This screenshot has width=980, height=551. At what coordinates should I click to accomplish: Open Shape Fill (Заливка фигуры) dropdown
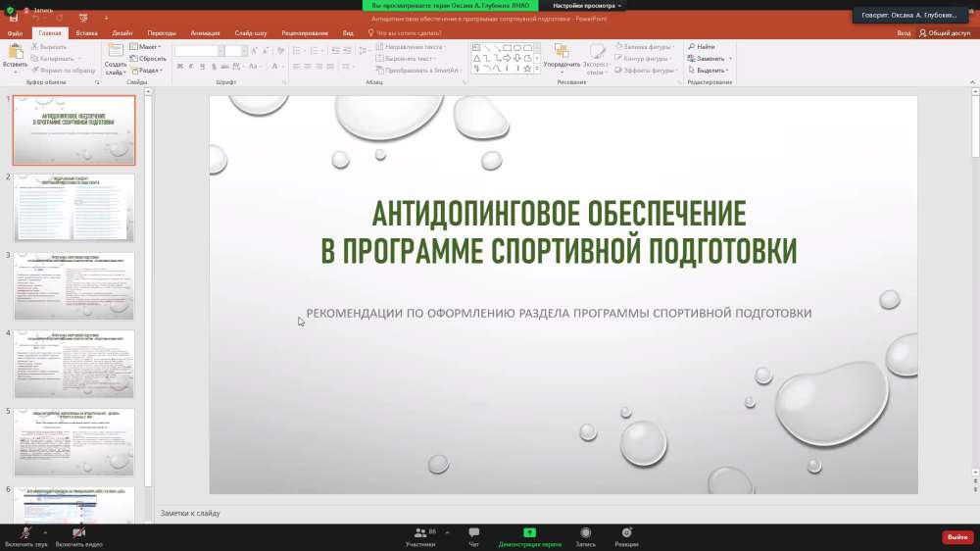tap(645, 47)
